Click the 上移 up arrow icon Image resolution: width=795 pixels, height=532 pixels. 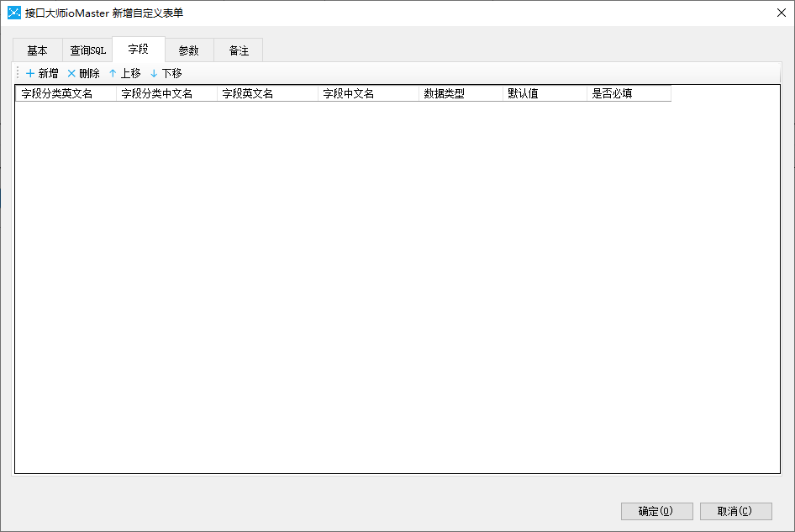[x=113, y=74]
